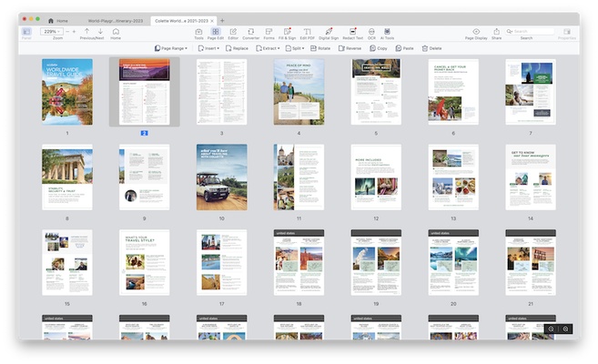Viewport: 598px width, 364px height.
Task: Open the Digital Sign tool
Action: coord(329,32)
